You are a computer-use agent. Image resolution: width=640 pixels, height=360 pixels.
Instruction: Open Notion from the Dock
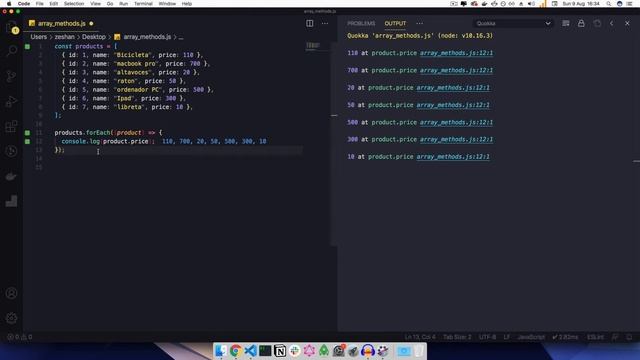tap(280, 351)
